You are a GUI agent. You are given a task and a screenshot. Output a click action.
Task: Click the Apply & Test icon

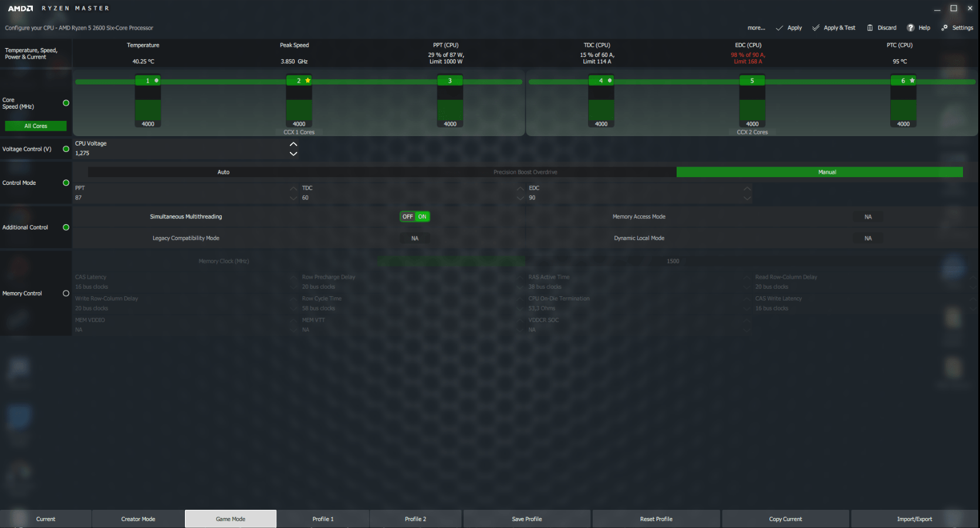point(816,28)
